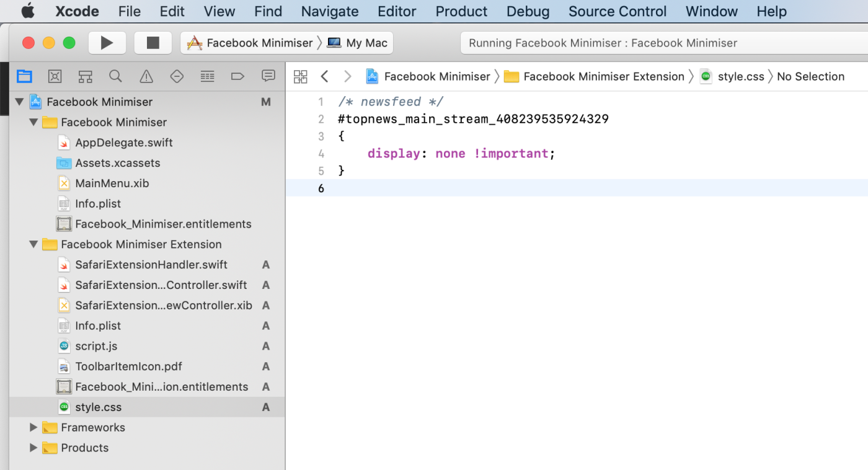This screenshot has width=868, height=470.
Task: Open the Xcode application menu
Action: (77, 11)
